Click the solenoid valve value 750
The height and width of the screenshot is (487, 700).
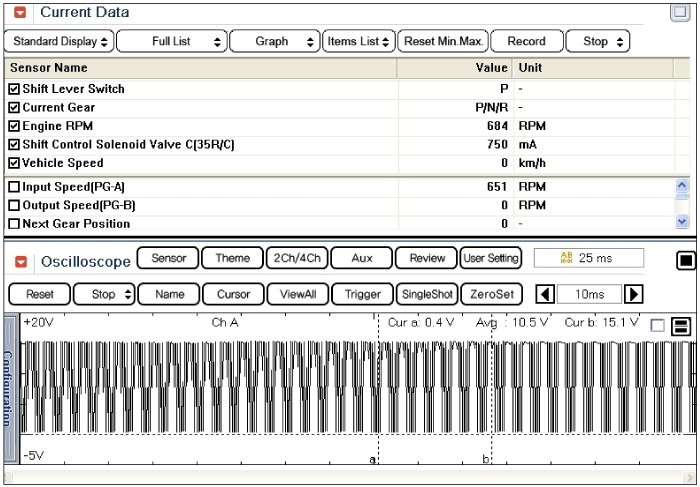coord(497,145)
